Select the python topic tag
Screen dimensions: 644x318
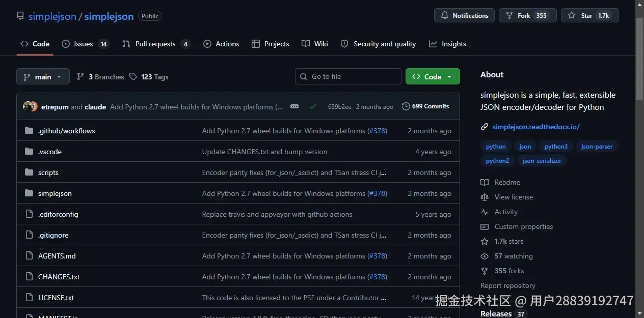coord(496,147)
